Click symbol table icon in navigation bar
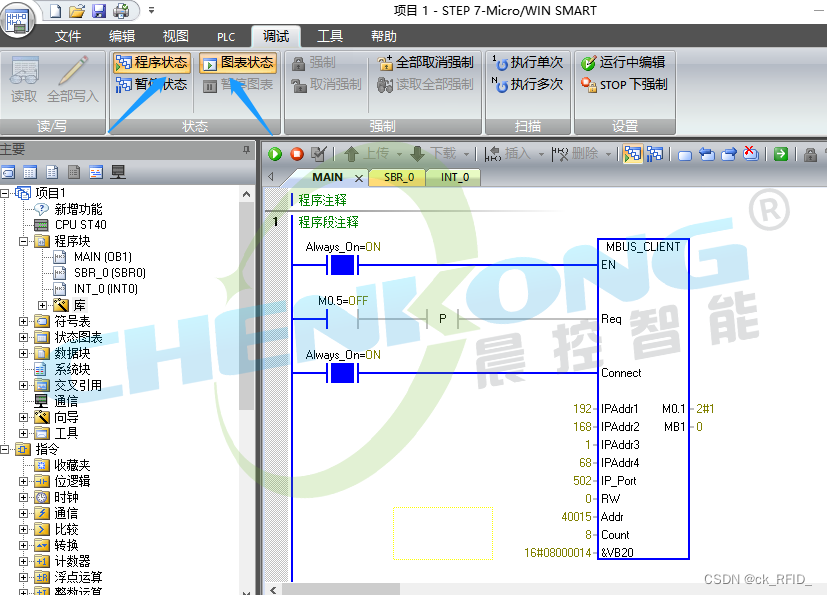Image resolution: width=827 pixels, height=595 pixels. pyautogui.click(x=8, y=172)
